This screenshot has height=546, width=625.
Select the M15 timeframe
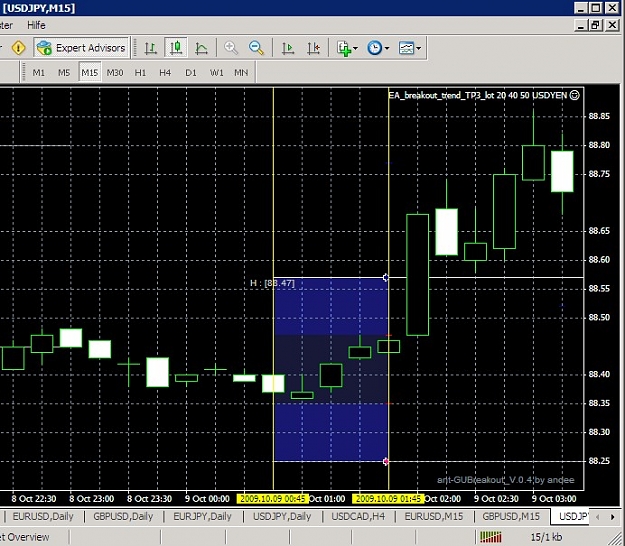(x=90, y=73)
